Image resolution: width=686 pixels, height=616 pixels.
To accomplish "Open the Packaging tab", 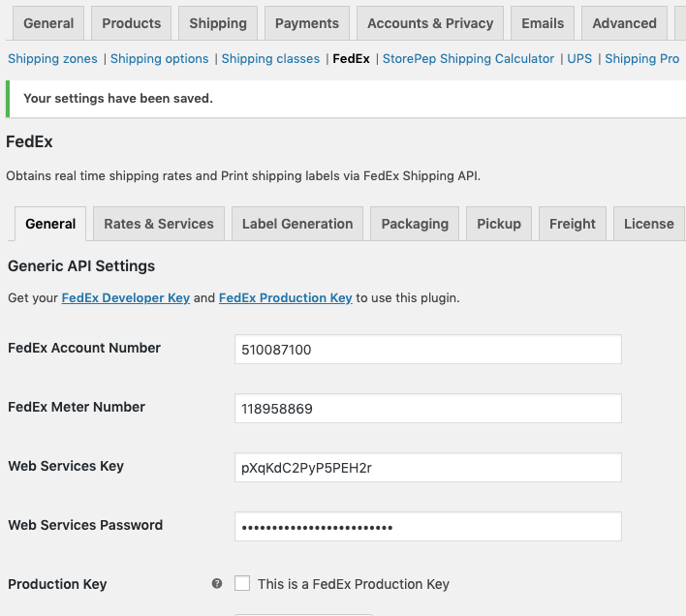I will pos(415,224).
